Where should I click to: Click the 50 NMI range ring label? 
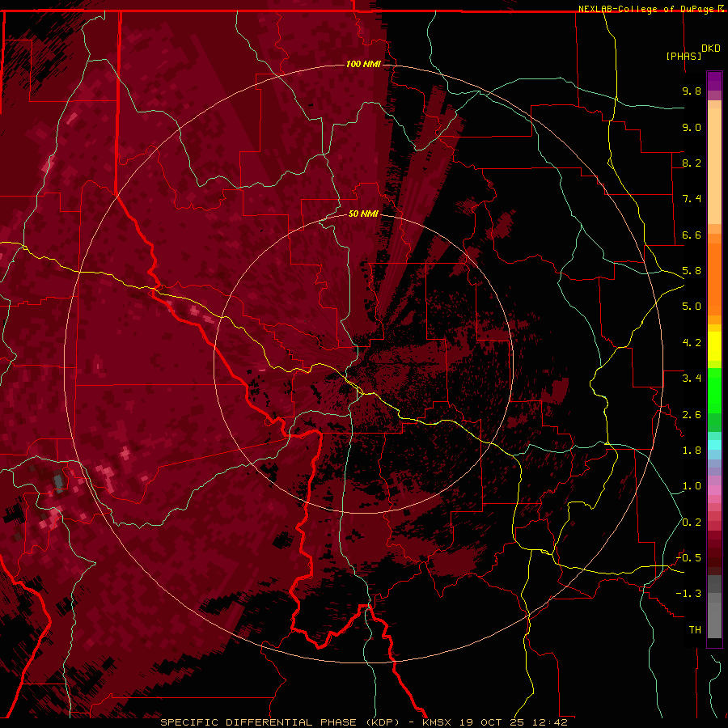[363, 214]
